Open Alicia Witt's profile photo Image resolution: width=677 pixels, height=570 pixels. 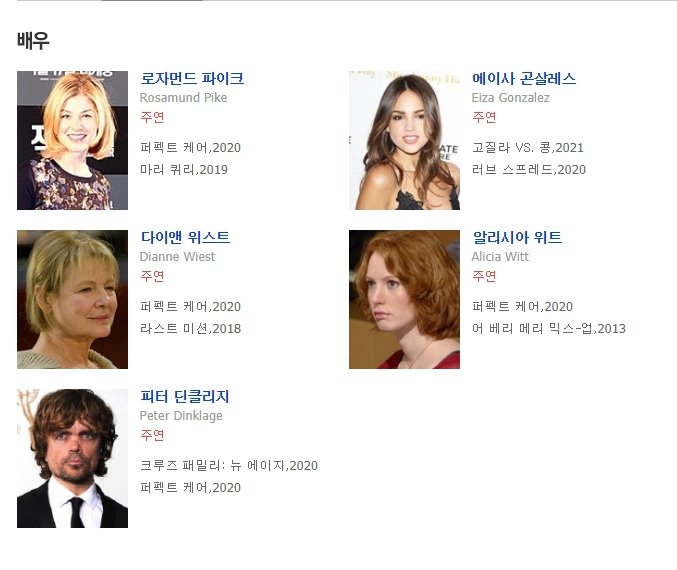tap(404, 299)
